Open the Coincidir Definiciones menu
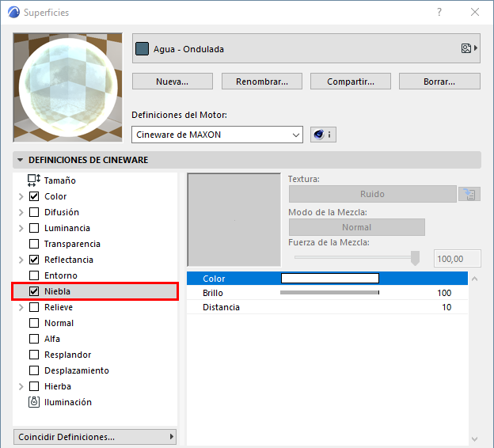The height and width of the screenshot is (448, 494). (x=95, y=437)
